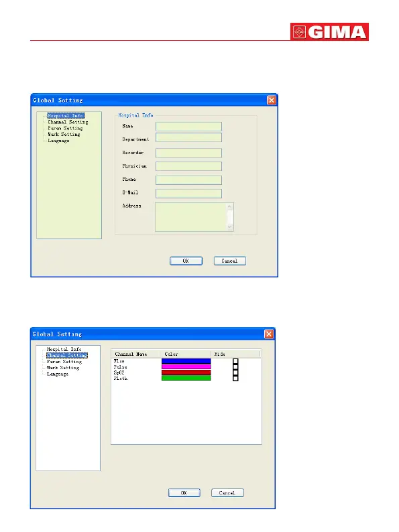Click the Address box scroll-up arrow
The image size is (399, 532).
coord(230,206)
